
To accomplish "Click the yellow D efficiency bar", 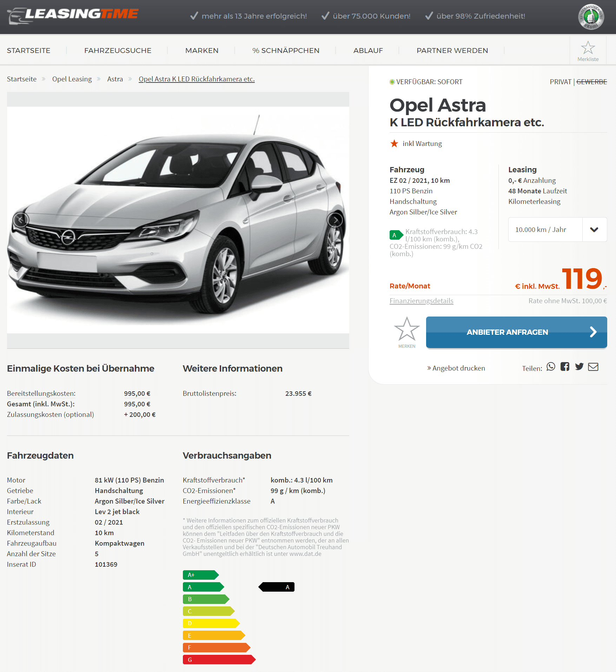I will [211, 623].
